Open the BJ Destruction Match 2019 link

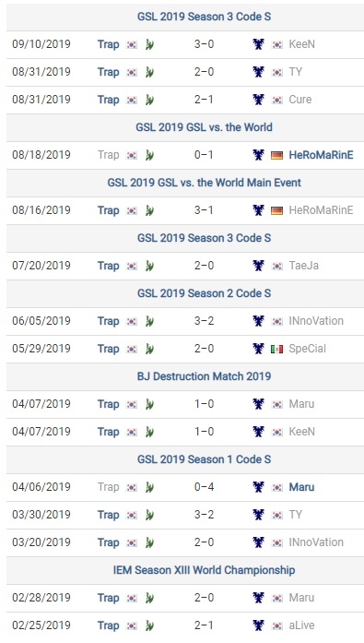(204, 376)
